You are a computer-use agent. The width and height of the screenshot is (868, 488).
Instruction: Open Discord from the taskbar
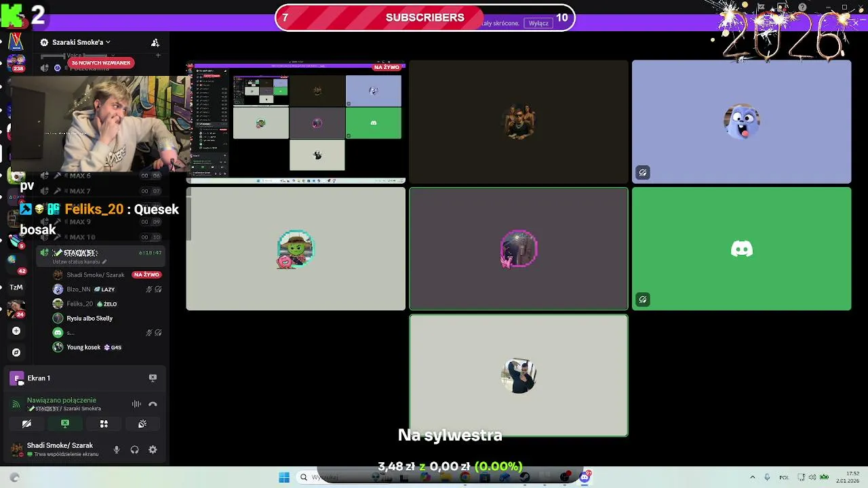tap(585, 477)
